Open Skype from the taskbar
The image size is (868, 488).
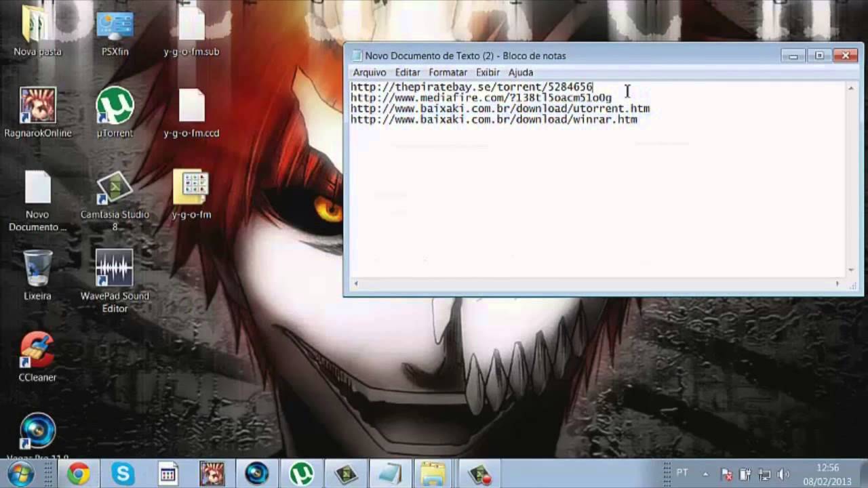point(123,474)
